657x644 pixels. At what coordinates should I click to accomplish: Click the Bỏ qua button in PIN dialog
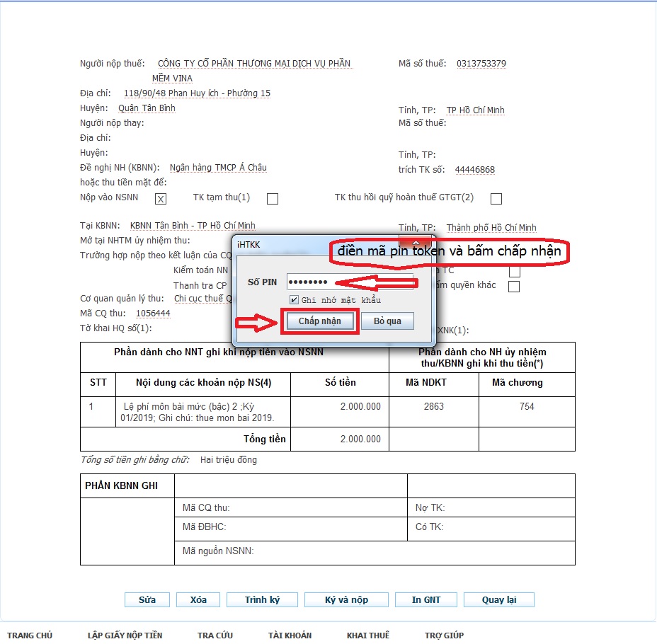(x=387, y=321)
